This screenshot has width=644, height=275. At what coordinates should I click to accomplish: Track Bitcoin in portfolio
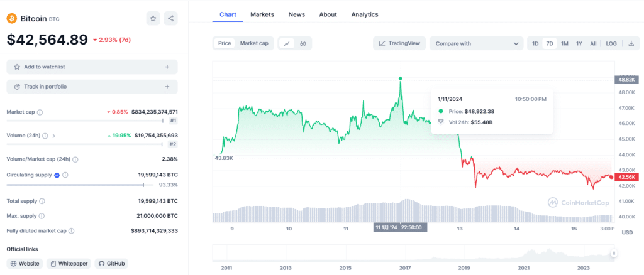92,87
